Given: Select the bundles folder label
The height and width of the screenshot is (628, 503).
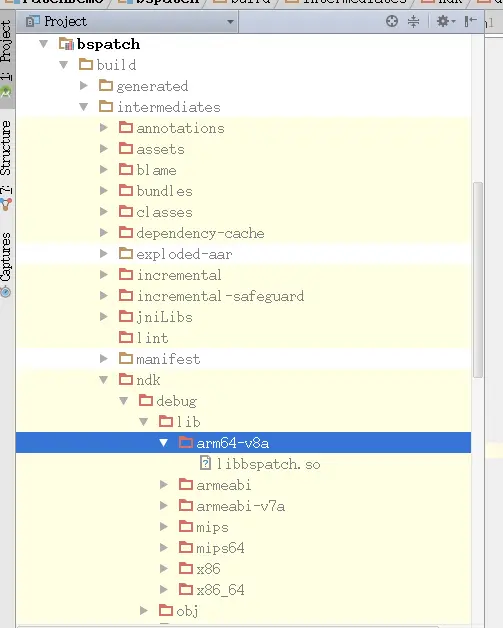Looking at the screenshot, I should (x=165, y=191).
